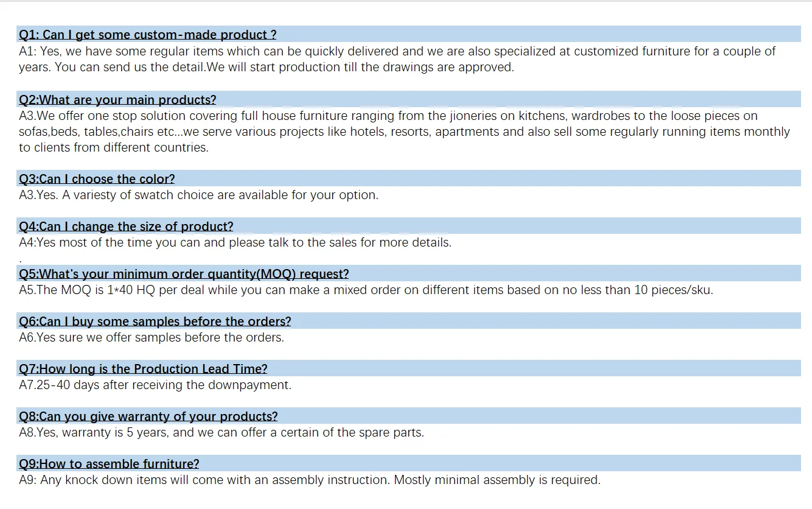
Task: Click the Q8 warranty question heading
Action: 148,416
